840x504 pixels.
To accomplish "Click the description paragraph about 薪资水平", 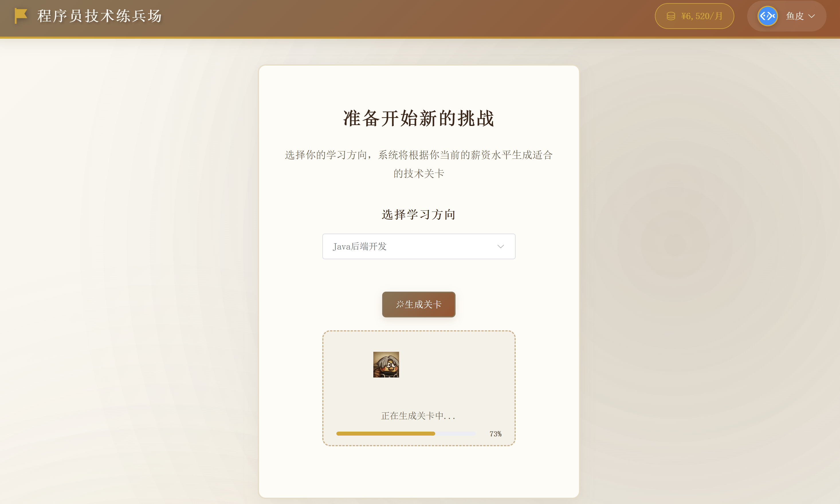I will coord(419,164).
